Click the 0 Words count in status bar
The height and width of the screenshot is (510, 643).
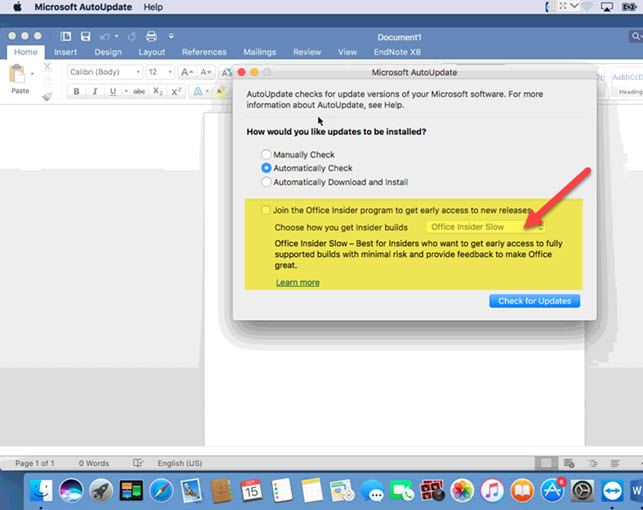pos(94,463)
